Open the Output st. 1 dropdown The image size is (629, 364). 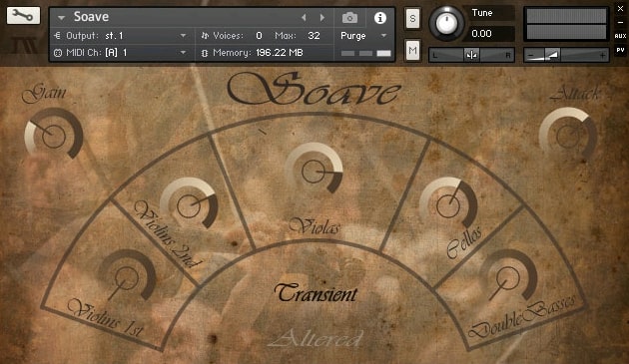[x=183, y=35]
